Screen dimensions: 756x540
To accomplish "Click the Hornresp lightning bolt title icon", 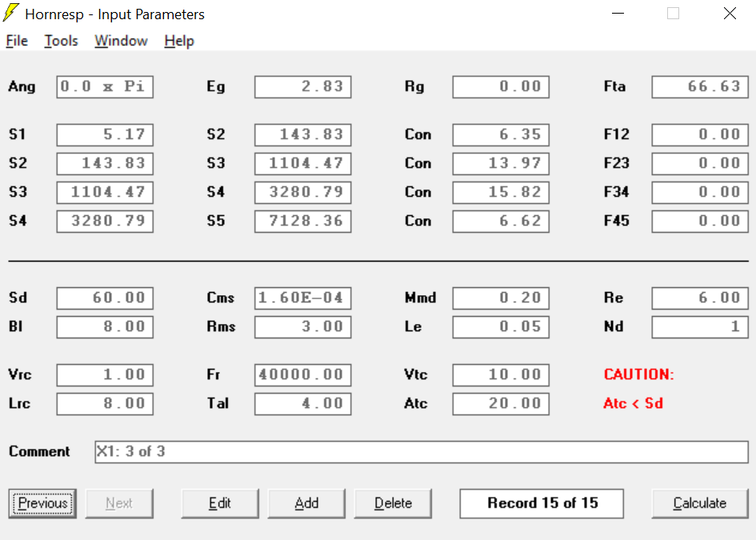I will [10, 13].
